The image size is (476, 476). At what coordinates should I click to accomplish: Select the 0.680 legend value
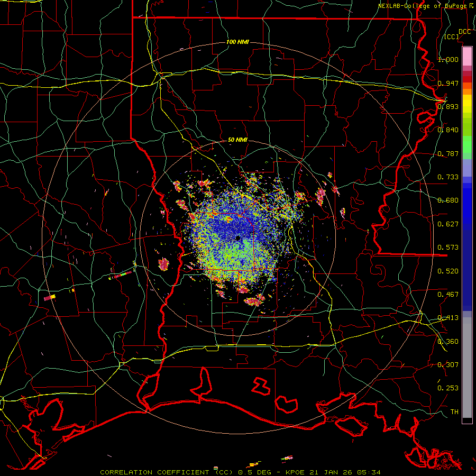tap(448, 200)
